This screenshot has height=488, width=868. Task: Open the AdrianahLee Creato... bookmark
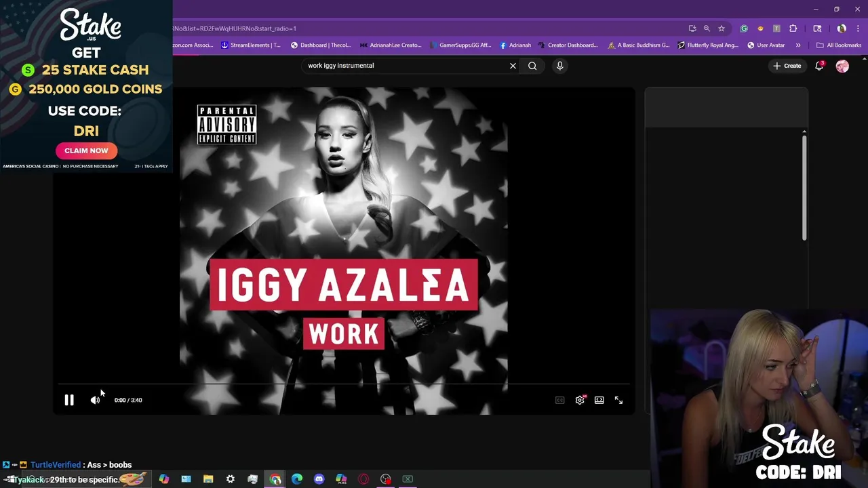(391, 45)
